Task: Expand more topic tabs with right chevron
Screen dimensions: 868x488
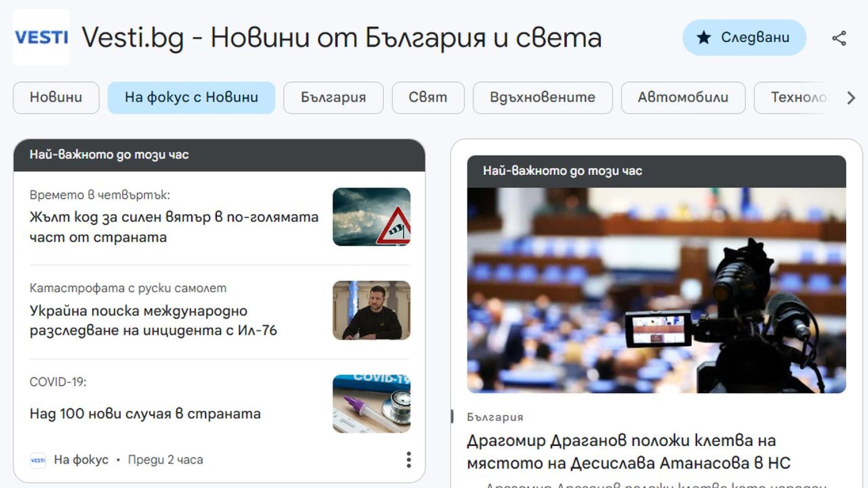Action: coord(851,98)
